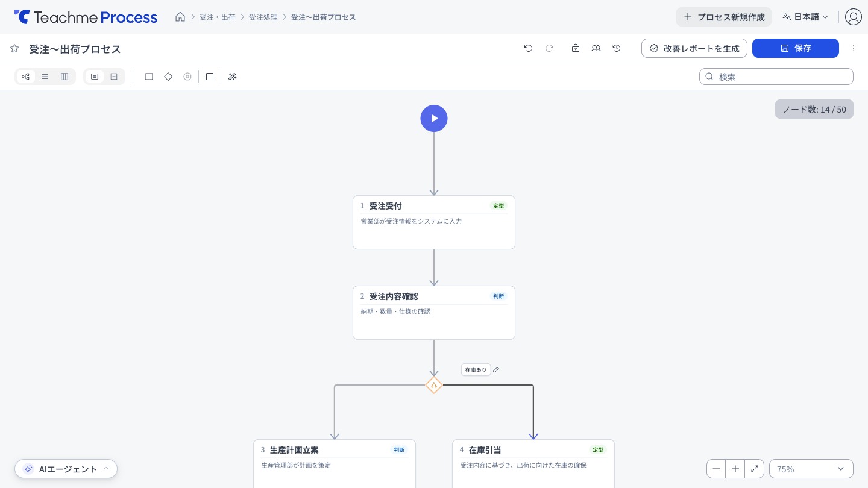Save the process with 保存
868x488 pixels.
(796, 48)
